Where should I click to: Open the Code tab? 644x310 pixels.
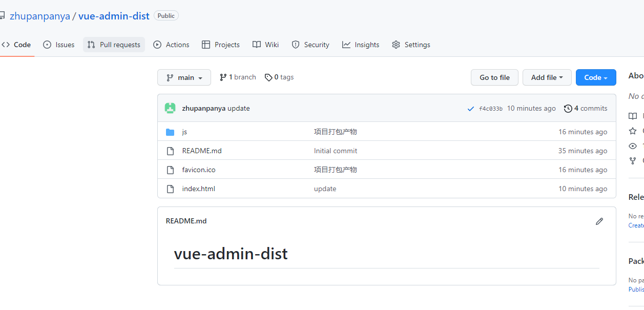point(16,45)
